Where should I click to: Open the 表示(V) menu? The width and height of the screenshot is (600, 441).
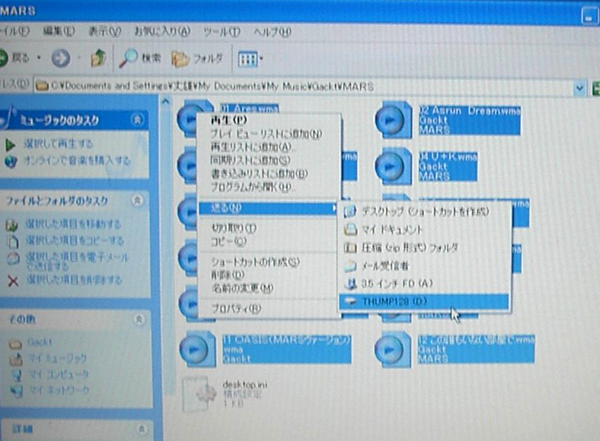(x=104, y=31)
